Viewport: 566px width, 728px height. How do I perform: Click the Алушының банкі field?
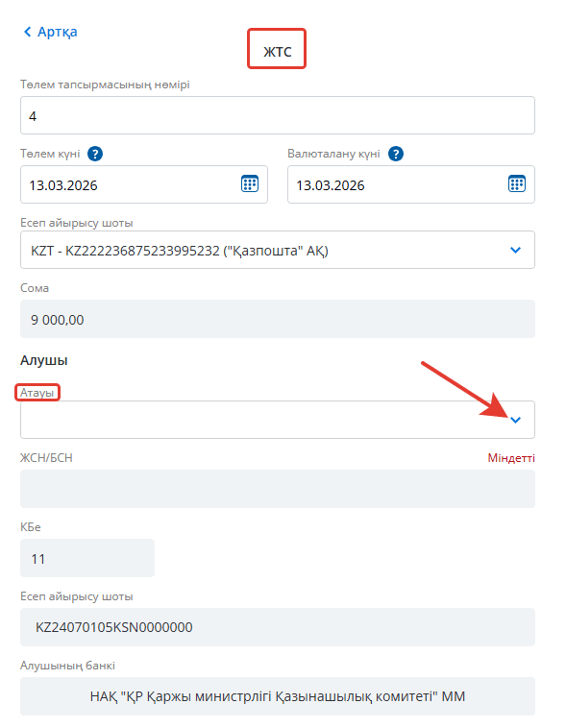coord(278,696)
